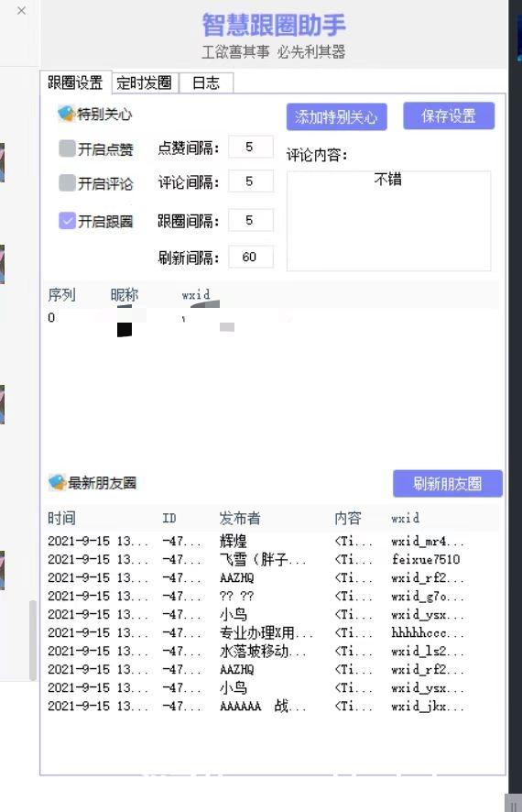Click the 序列 column header
Viewport: 522px width, 812px height.
pyautogui.click(x=61, y=295)
